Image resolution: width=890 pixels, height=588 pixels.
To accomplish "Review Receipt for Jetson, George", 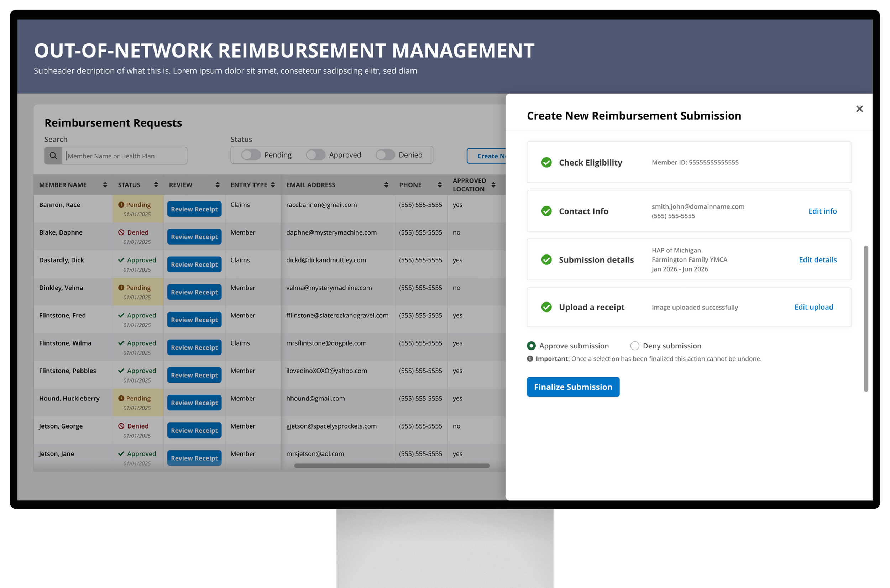I will [x=194, y=431].
